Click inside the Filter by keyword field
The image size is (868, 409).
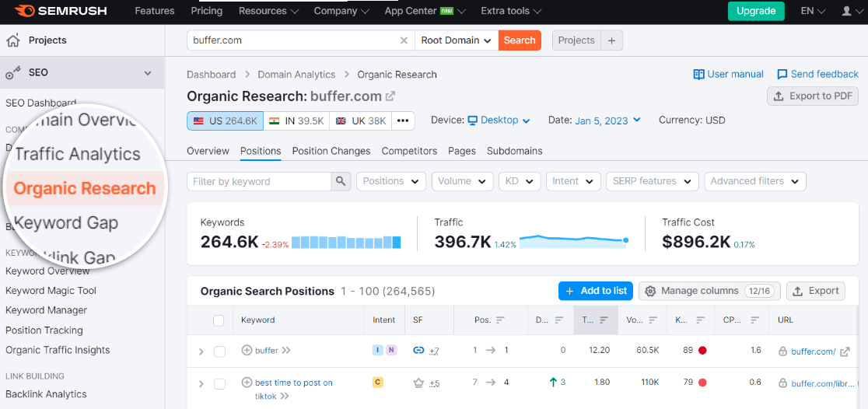(258, 181)
